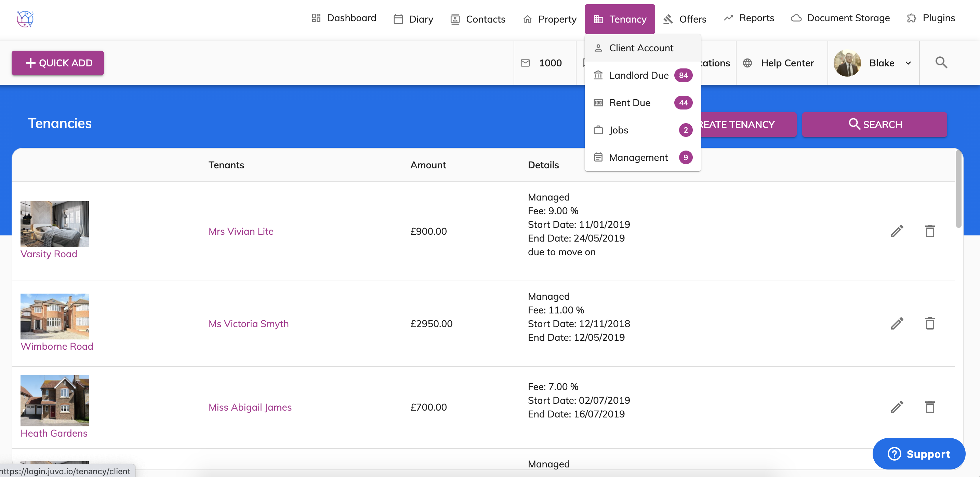Image resolution: width=980 pixels, height=477 pixels.
Task: Click the pencil icon for Miss Abigail James
Action: coord(897,407)
